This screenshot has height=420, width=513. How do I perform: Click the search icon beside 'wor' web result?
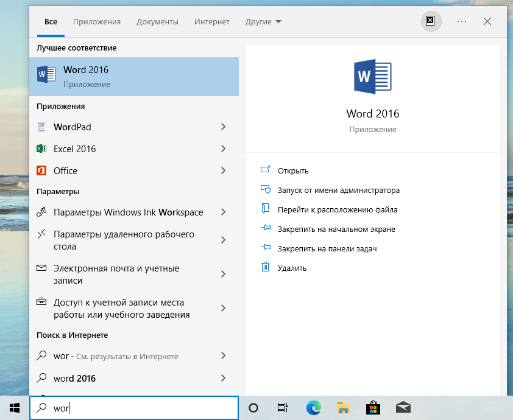(x=41, y=355)
